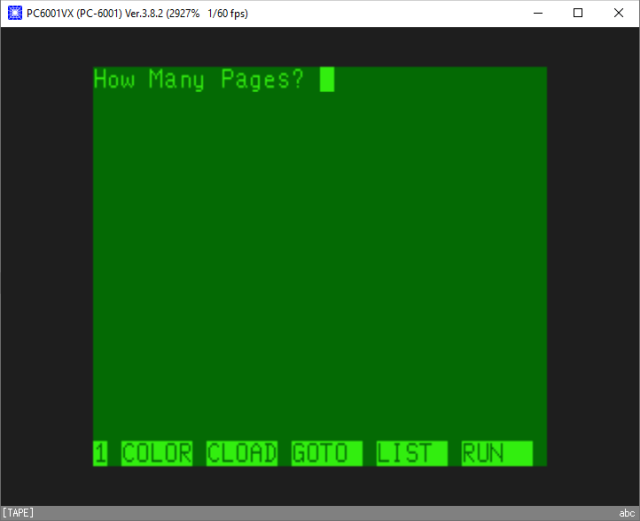This screenshot has width=640, height=521.
Task: Click the function key page number '1'
Action: (x=100, y=453)
